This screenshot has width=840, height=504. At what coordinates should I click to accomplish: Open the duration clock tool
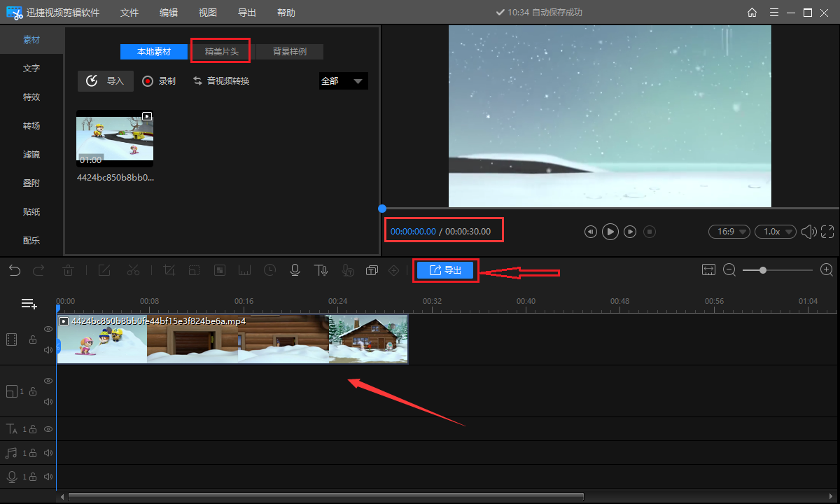(x=270, y=270)
